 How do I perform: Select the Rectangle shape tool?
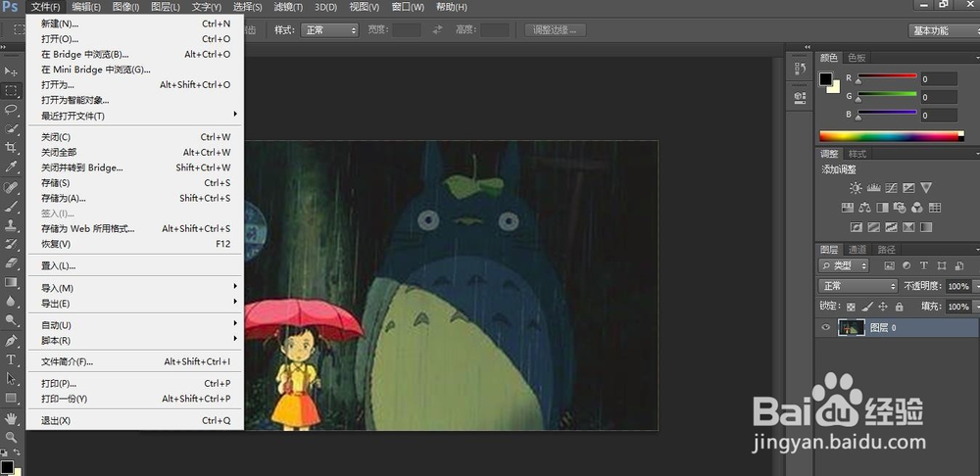tap(11, 398)
